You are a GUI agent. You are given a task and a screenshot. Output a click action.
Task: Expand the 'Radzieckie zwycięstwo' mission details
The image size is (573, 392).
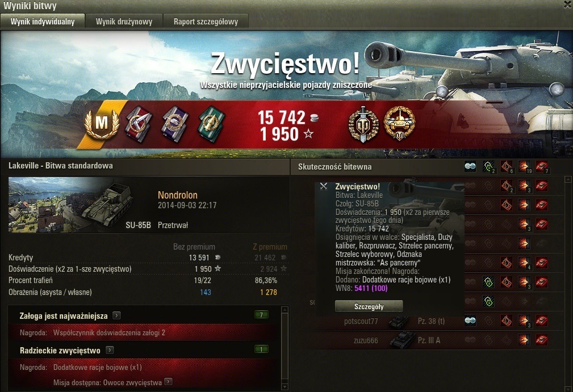110,351
